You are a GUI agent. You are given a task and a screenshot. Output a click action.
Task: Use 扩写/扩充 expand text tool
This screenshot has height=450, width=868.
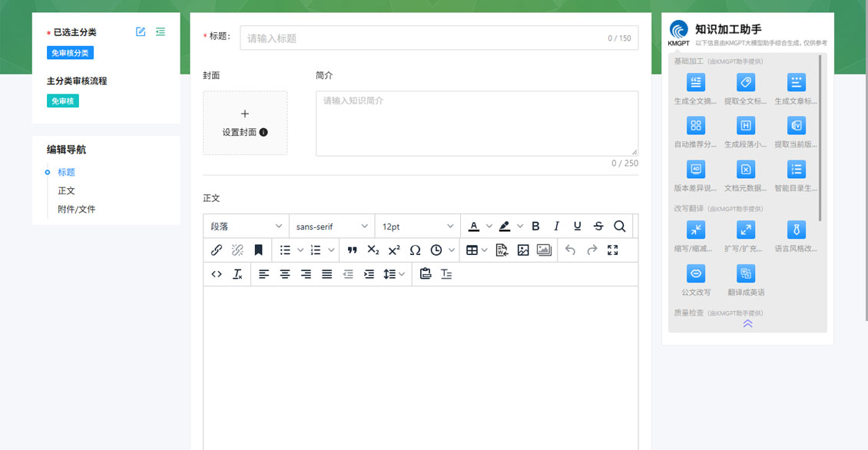pos(746,237)
